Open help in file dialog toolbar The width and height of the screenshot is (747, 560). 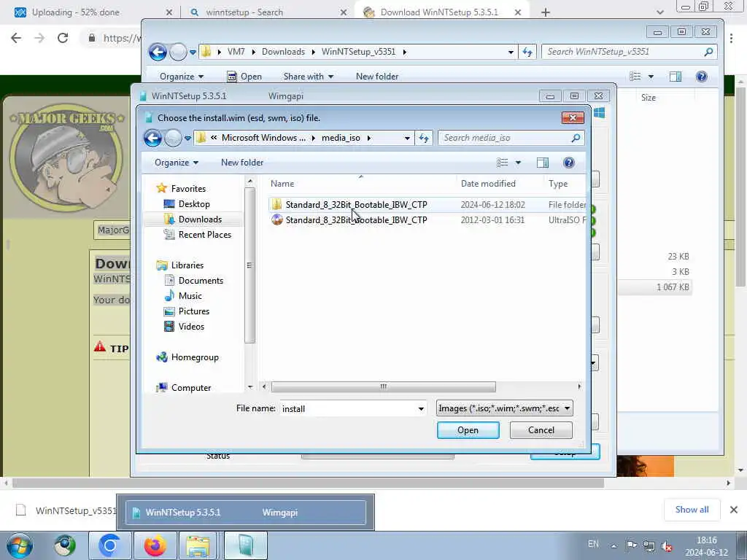[568, 163]
